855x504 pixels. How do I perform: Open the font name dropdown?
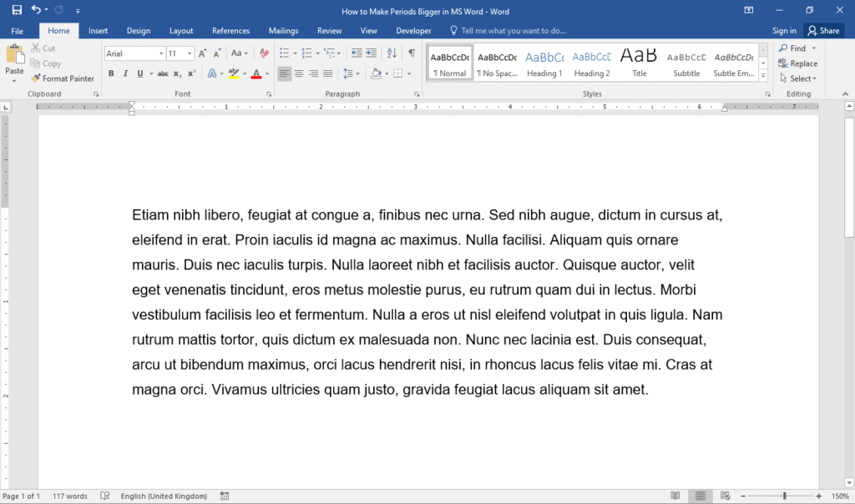click(x=161, y=53)
